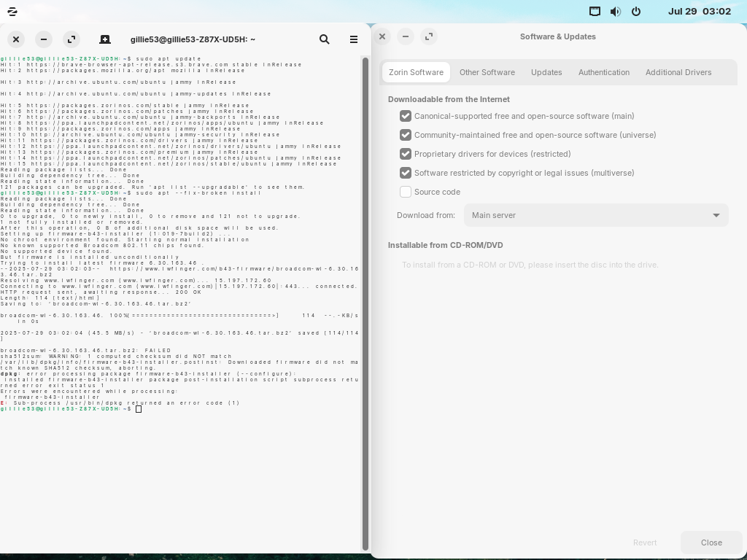
Task: Click the 'Installable from CD-ROM/DVD' heading
Action: 446,245
